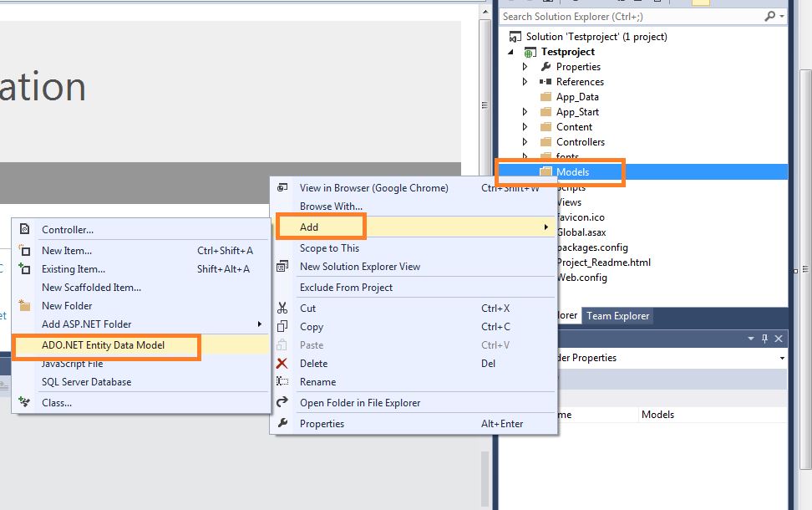Screen dimensions: 812x510
Task: Collapse the Testproject project node
Action: 511,52
